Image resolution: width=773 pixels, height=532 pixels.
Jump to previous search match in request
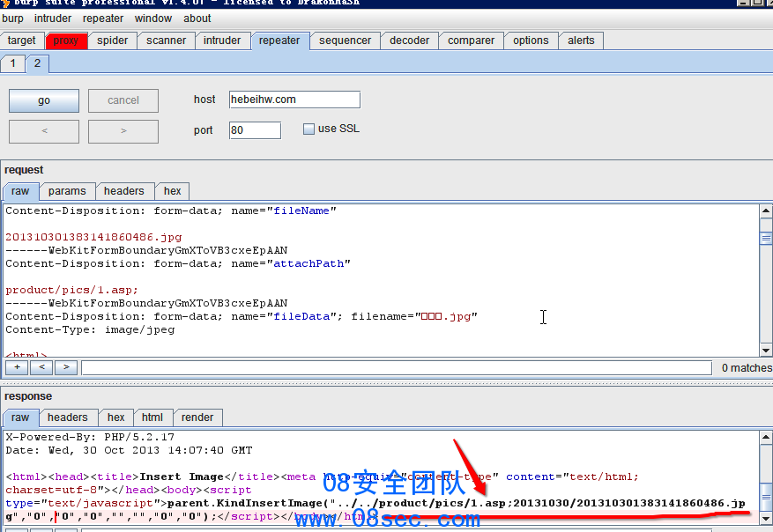(x=42, y=367)
